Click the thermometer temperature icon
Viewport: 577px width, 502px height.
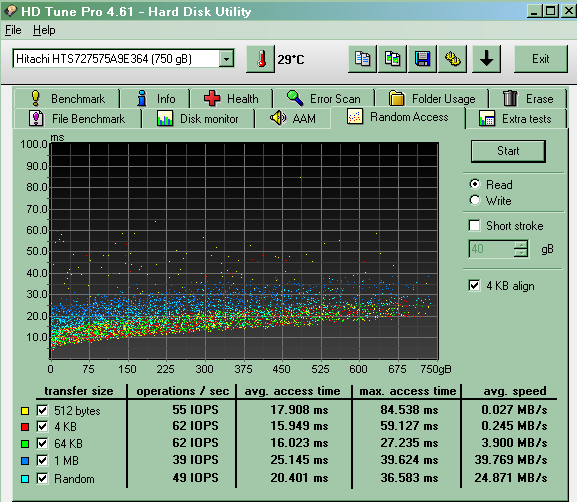coord(261,59)
